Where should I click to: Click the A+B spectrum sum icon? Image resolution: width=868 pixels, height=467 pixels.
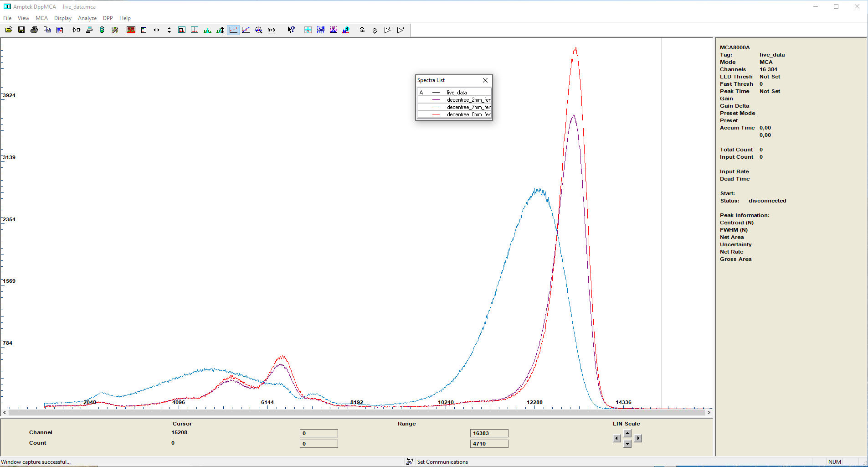[x=272, y=30]
